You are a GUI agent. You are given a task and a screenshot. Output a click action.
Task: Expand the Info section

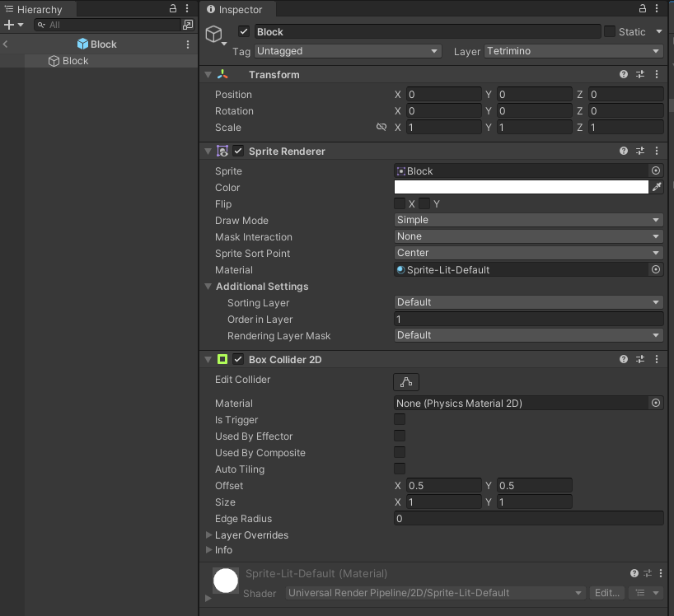(209, 550)
